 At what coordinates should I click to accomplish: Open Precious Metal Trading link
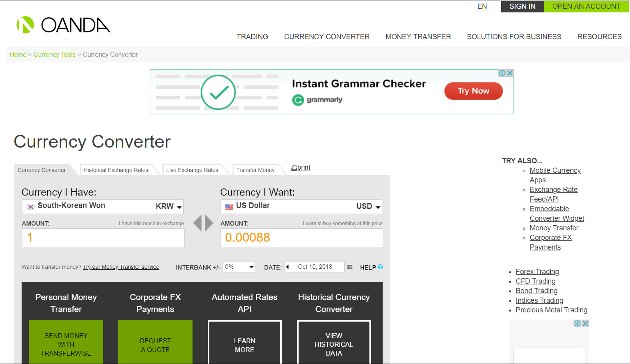point(551,310)
